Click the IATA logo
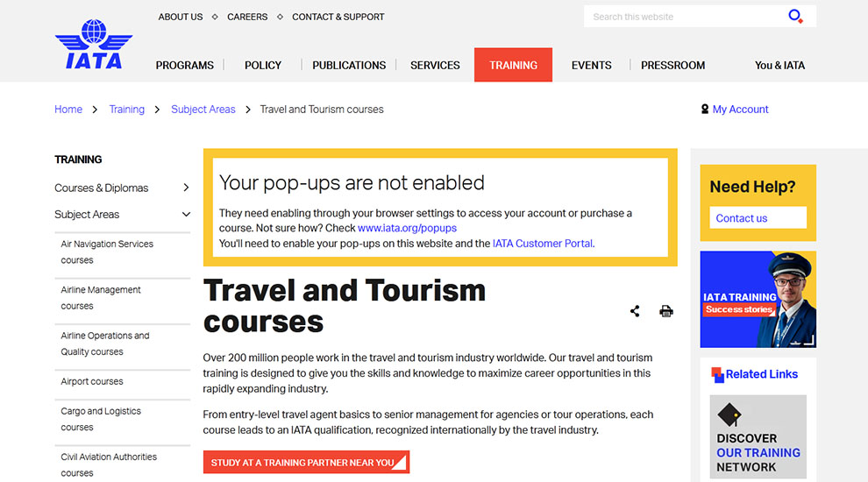The image size is (868, 482). tap(94, 45)
